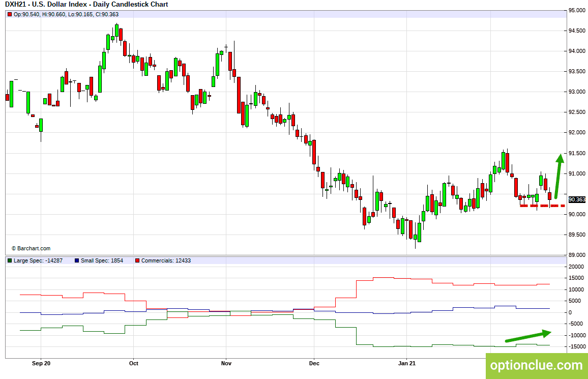
Task: Click the Nov date label on the axis
Action: (x=226, y=363)
